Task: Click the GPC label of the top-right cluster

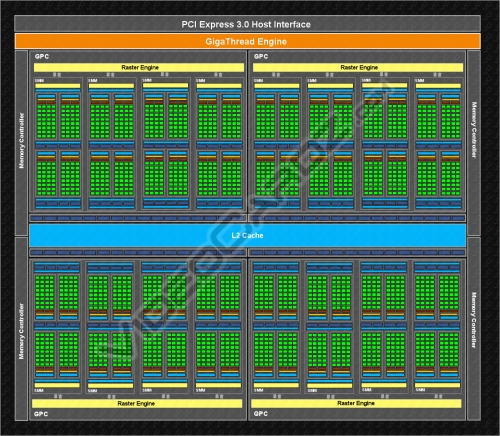Action: pos(261,56)
